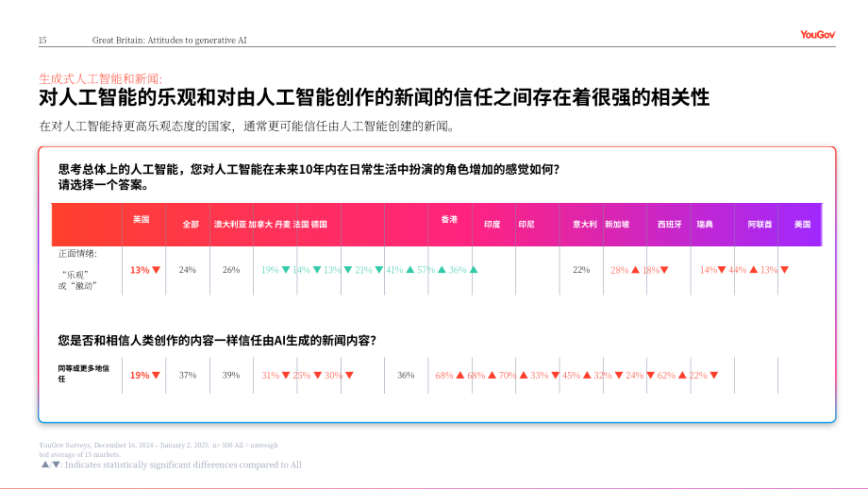Click the red "44%" value

[738, 270]
